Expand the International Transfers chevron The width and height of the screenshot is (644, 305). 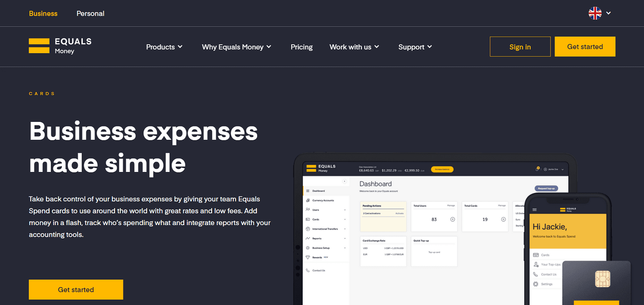pos(345,229)
